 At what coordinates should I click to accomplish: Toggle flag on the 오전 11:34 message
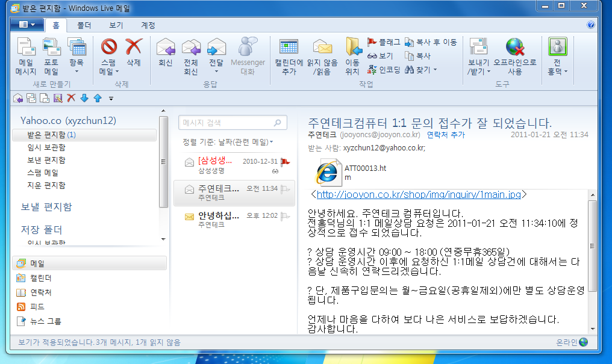point(286,189)
